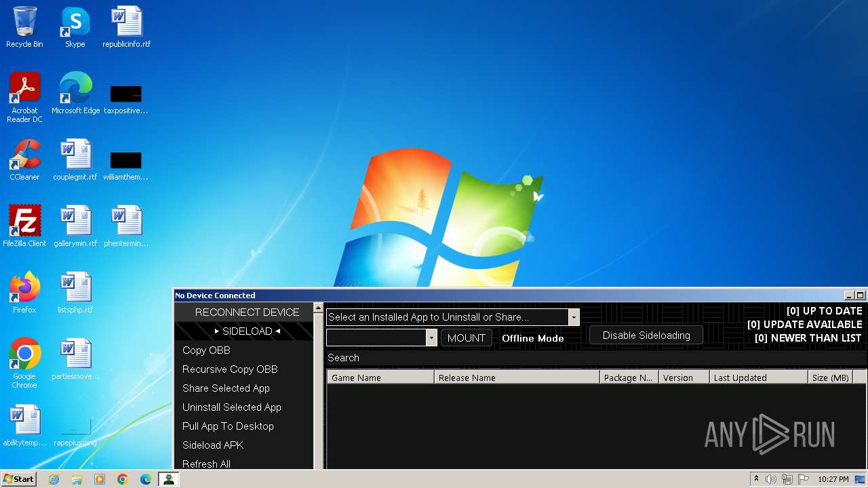Open the Recycle Bin desktop icon
Viewport: 868px width, 488px height.
(24, 27)
